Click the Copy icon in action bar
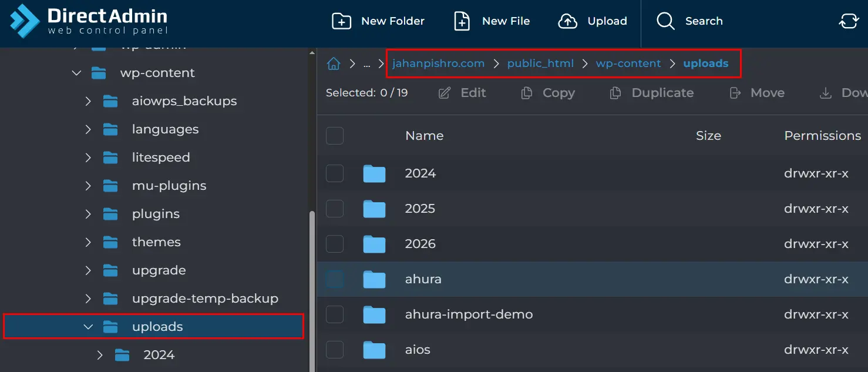The image size is (868, 372). (x=527, y=93)
